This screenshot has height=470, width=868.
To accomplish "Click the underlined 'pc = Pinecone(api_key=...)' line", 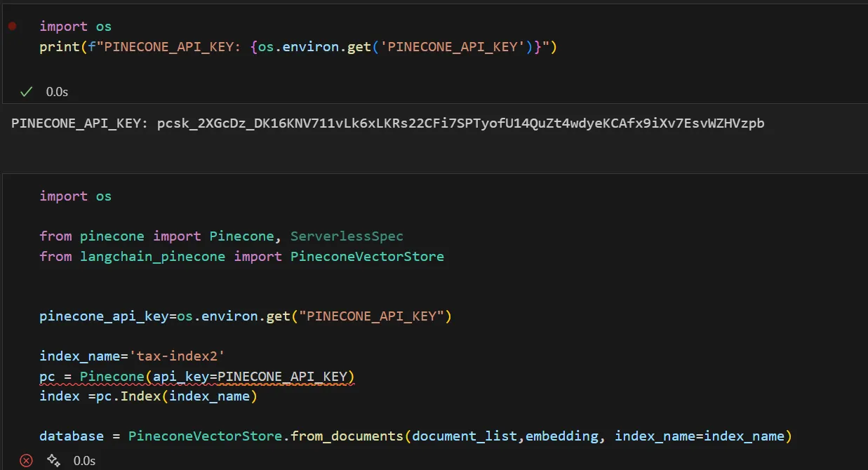I will click(x=197, y=377).
